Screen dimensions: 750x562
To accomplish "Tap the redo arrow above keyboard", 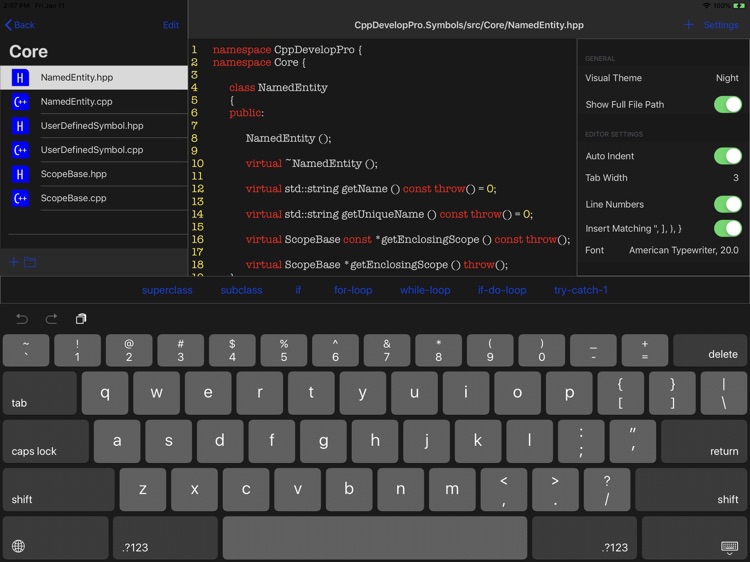I will [51, 319].
